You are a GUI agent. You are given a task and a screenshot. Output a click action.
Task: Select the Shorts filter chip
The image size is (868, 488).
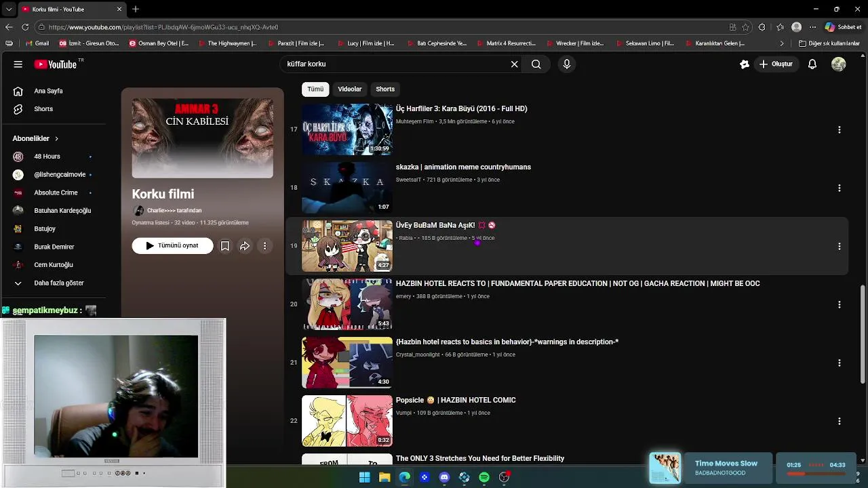(385, 89)
